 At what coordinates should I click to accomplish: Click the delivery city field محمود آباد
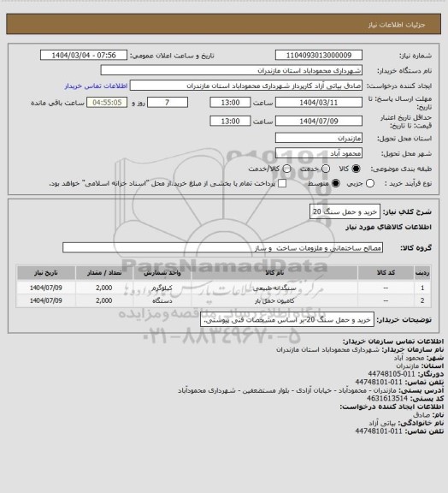pyautogui.click(x=319, y=153)
